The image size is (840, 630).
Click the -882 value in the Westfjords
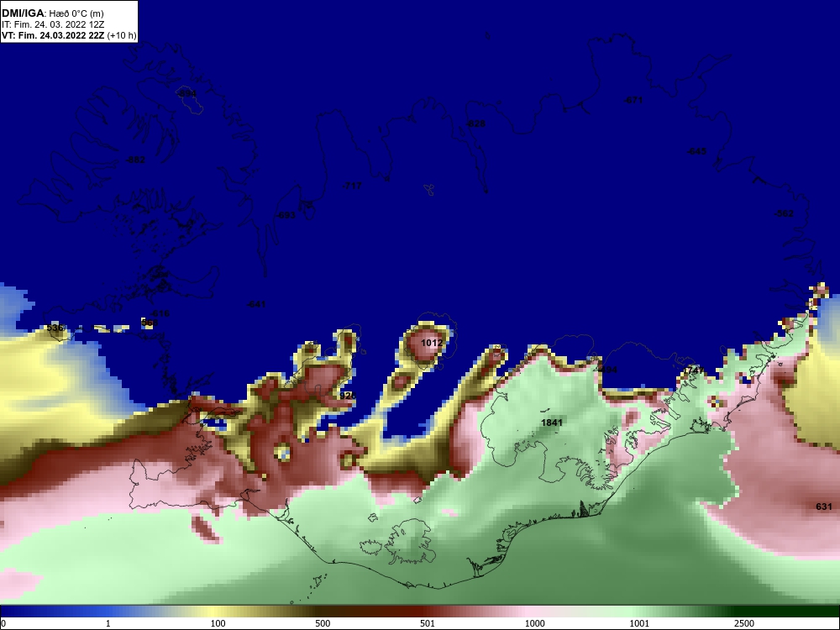pos(135,160)
